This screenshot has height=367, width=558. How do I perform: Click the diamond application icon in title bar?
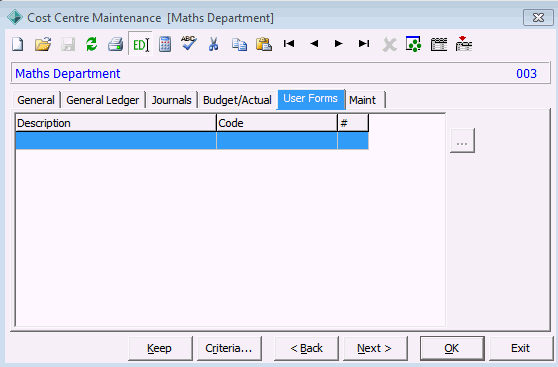pyautogui.click(x=15, y=17)
